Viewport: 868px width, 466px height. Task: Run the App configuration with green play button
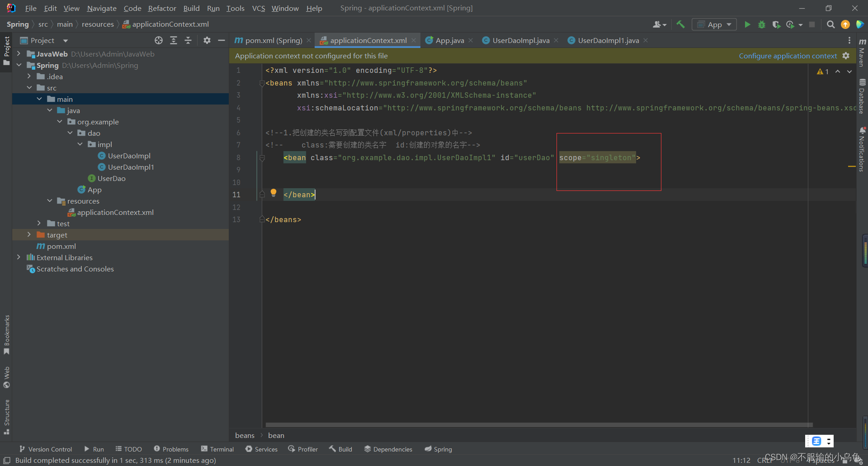click(x=747, y=24)
